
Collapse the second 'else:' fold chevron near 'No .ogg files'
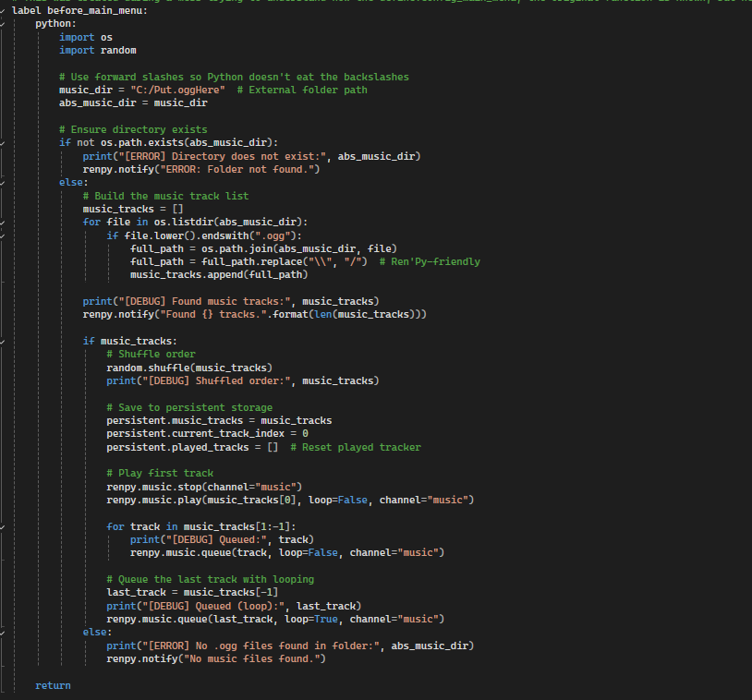(x=3, y=633)
